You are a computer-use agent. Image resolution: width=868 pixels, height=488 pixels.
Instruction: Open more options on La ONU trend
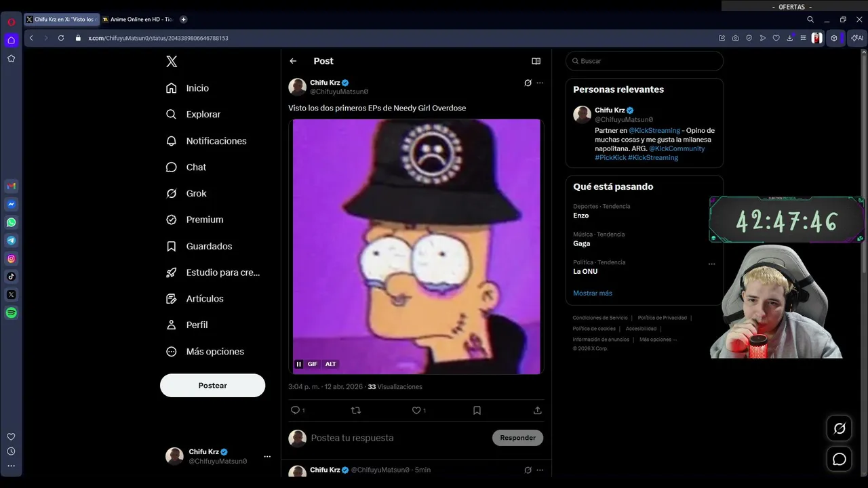tap(711, 264)
